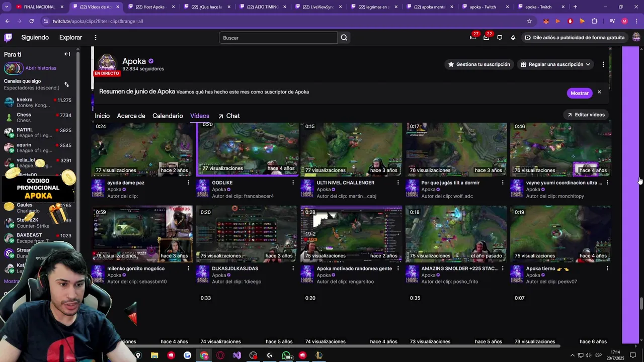644x362 pixels.
Task: Click the Apoka channel name heading
Action: [x=134, y=61]
